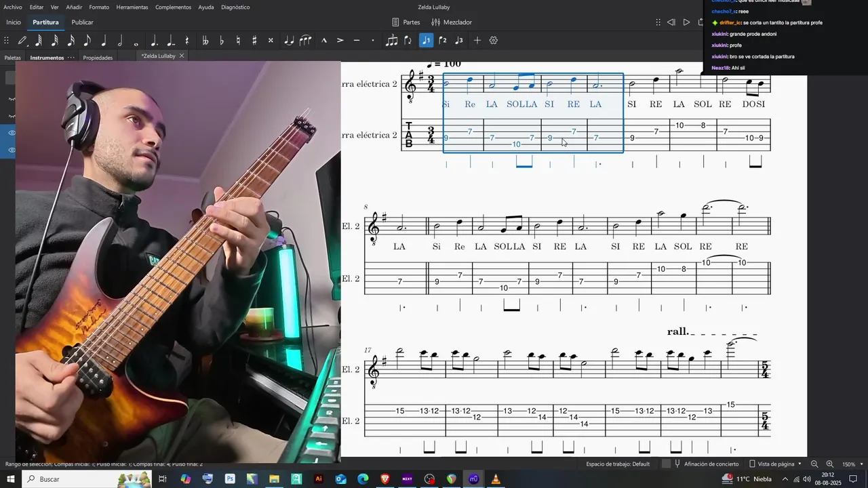Click Espacio de trabajo: Default label
The image size is (868, 488).
click(x=618, y=464)
